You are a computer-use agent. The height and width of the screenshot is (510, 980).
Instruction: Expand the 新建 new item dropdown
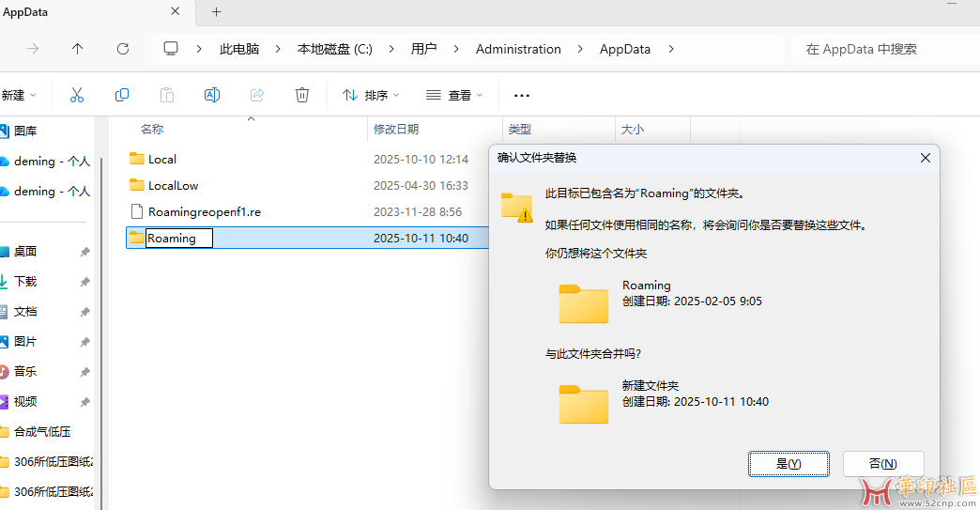pyautogui.click(x=17, y=95)
